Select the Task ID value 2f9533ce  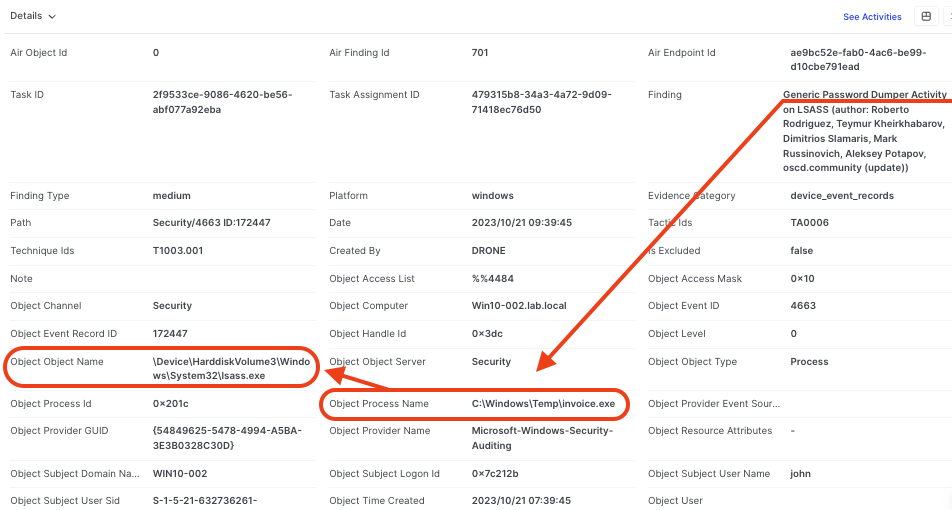tap(222, 102)
